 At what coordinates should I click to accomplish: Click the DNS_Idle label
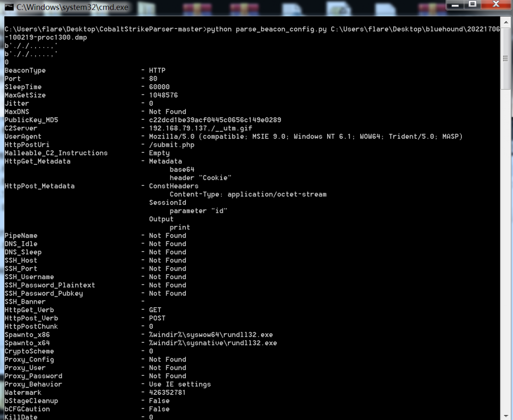pyautogui.click(x=21, y=244)
